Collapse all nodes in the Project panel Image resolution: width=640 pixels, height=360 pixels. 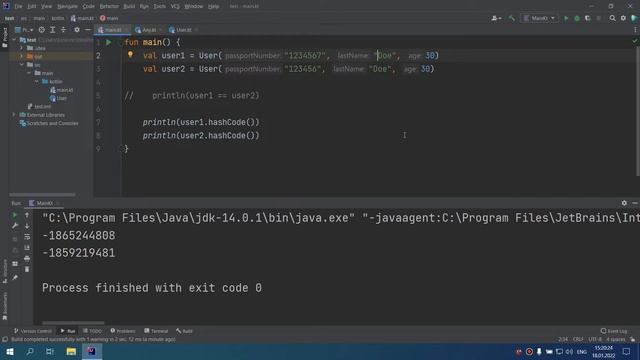click(x=63, y=30)
